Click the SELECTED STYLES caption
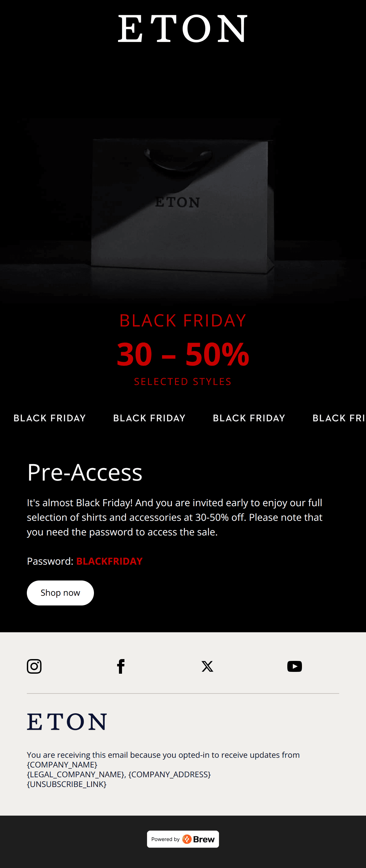 click(x=182, y=381)
